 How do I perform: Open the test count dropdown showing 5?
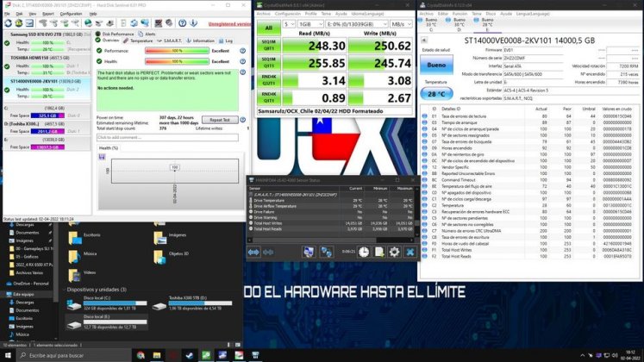(289, 24)
